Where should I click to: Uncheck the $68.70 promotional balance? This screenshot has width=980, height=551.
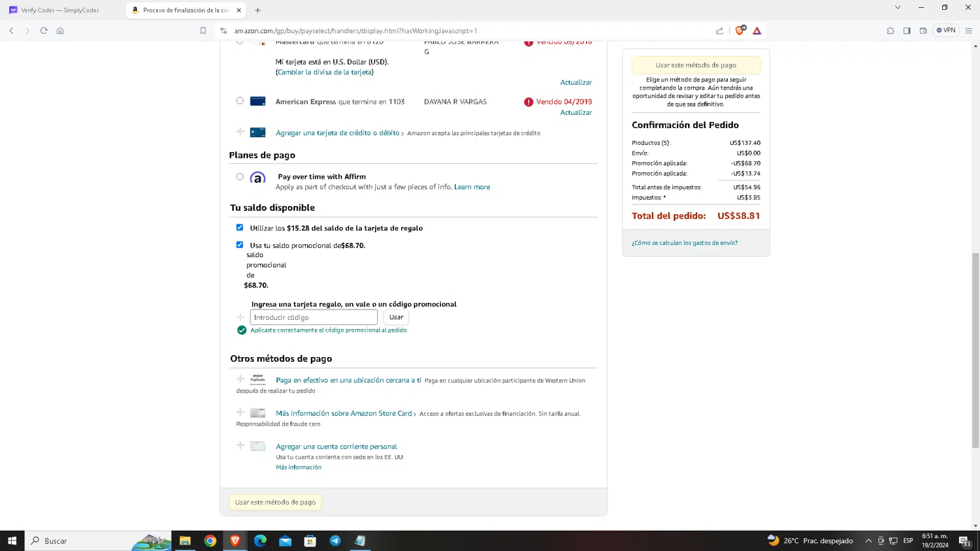240,245
